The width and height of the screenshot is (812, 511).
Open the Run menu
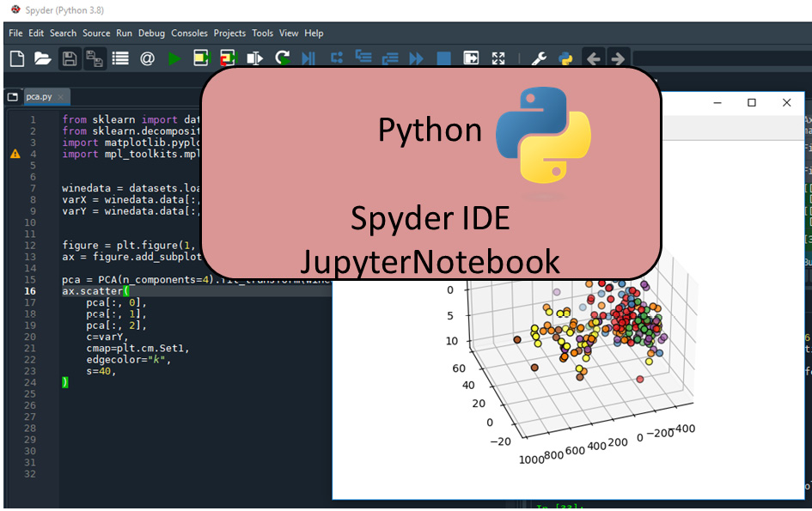125,33
